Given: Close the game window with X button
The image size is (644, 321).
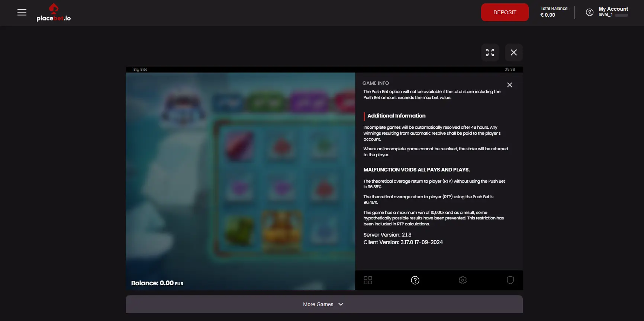Looking at the screenshot, I should 513,52.
